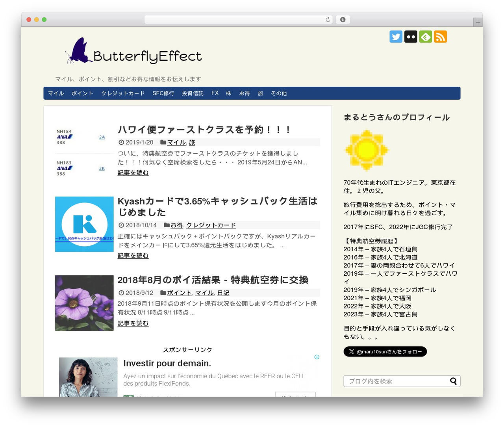
Task: Open a new tab with the plus button
Action: [x=478, y=22]
